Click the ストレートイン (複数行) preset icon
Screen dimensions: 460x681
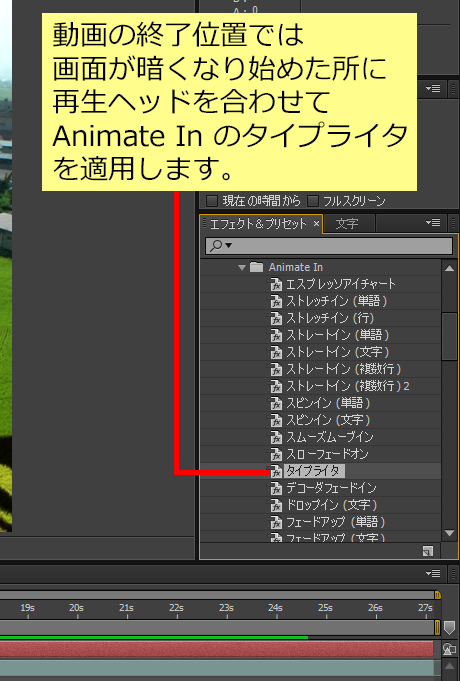(276, 370)
